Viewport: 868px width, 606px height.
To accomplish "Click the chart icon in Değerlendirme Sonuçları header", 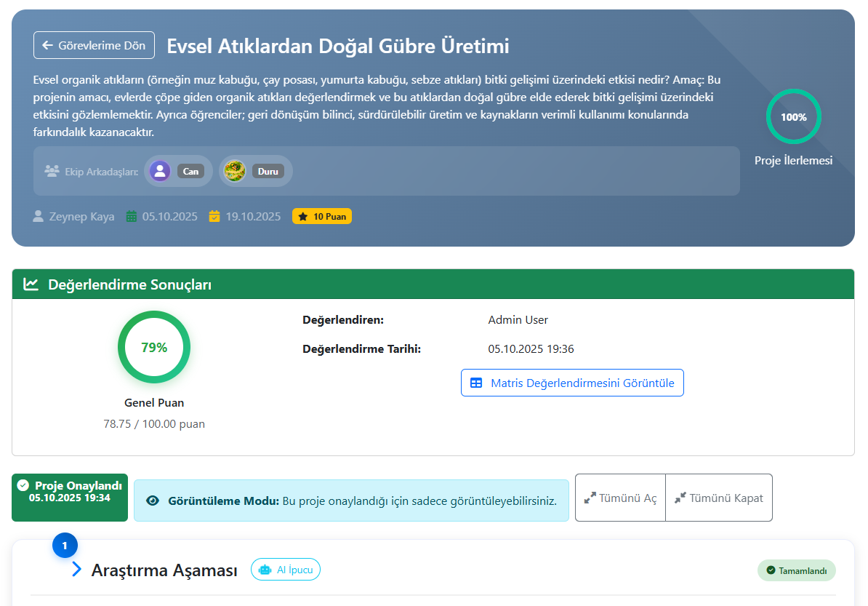I will click(x=30, y=284).
